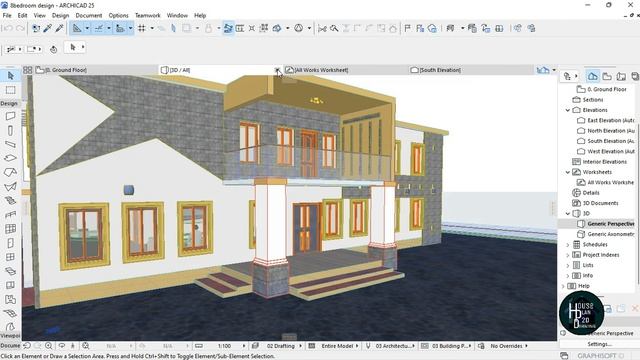This screenshot has width=640, height=360.
Task: Select the Zone tool in toolbox
Action: [x=11, y=299]
